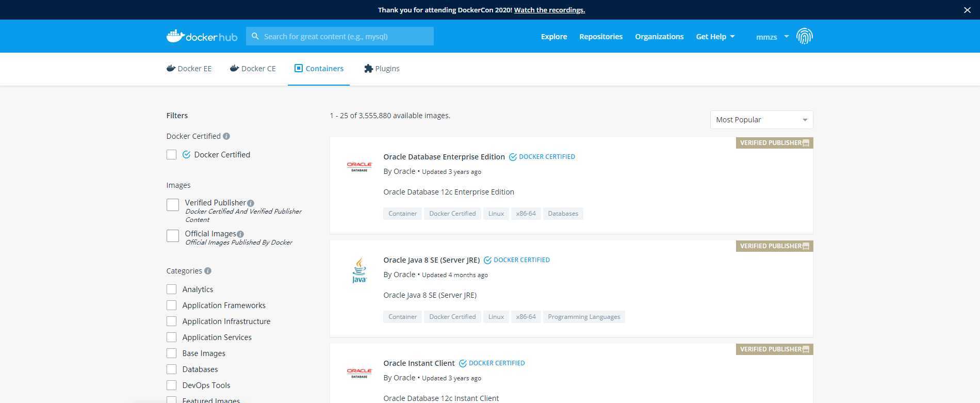Viewport: 980px width, 403px height.
Task: Click the Databases tag on Oracle Database card
Action: [x=563, y=214]
